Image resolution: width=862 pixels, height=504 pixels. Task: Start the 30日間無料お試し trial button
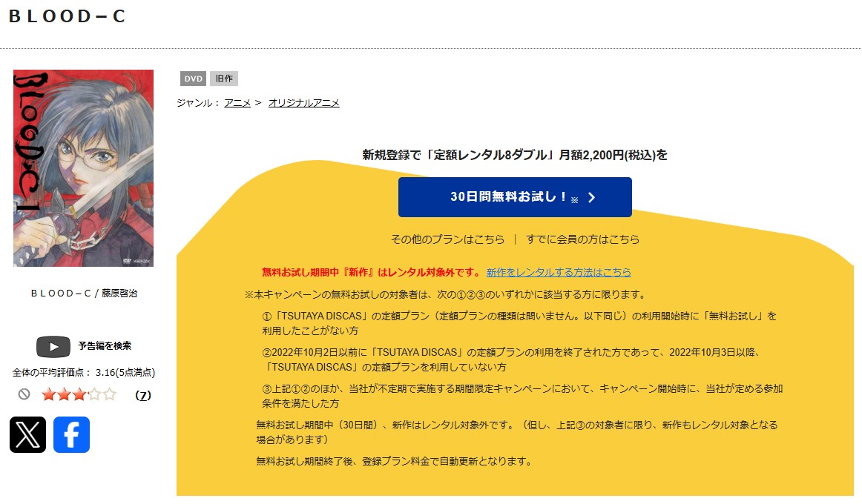tap(515, 197)
